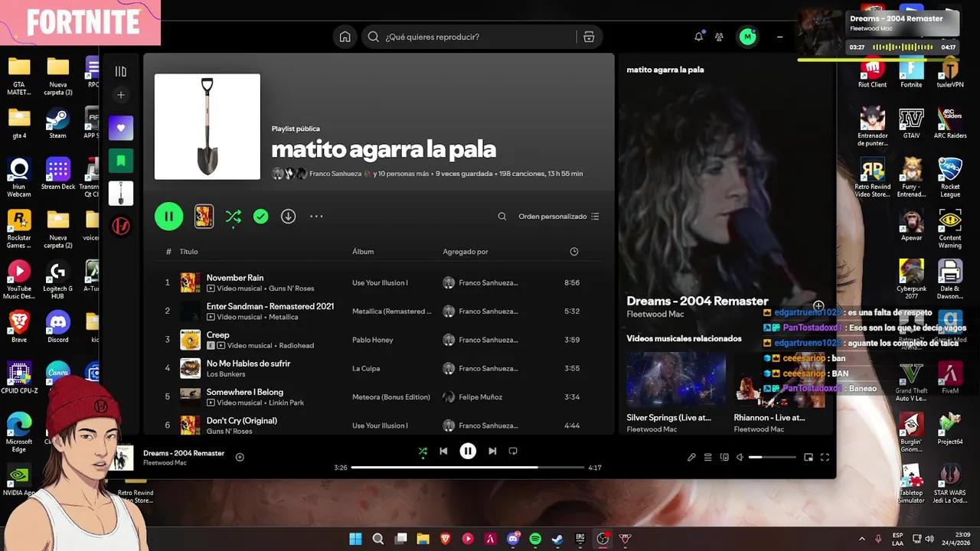Viewport: 980px width, 551px height.
Task: Open the shovel playlist tile in sidebar
Action: [x=121, y=194]
